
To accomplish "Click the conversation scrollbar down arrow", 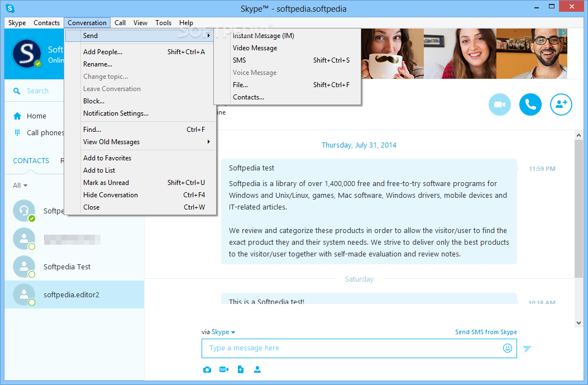I will click(x=579, y=323).
